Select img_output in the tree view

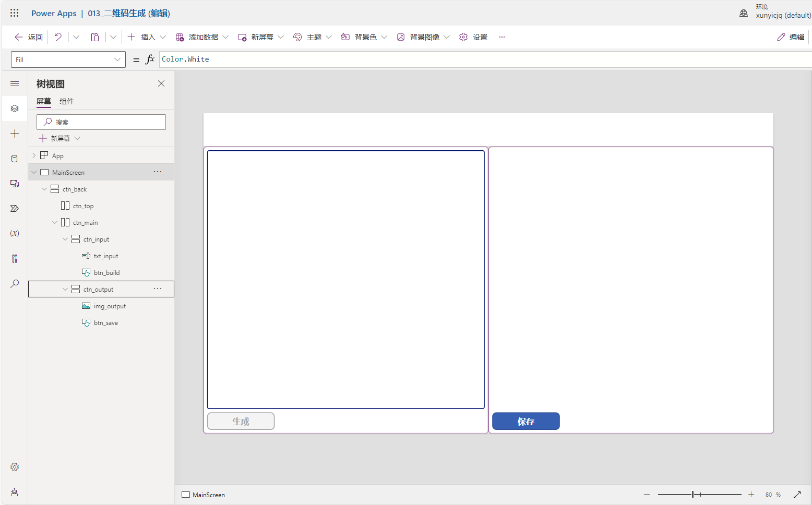tap(110, 306)
